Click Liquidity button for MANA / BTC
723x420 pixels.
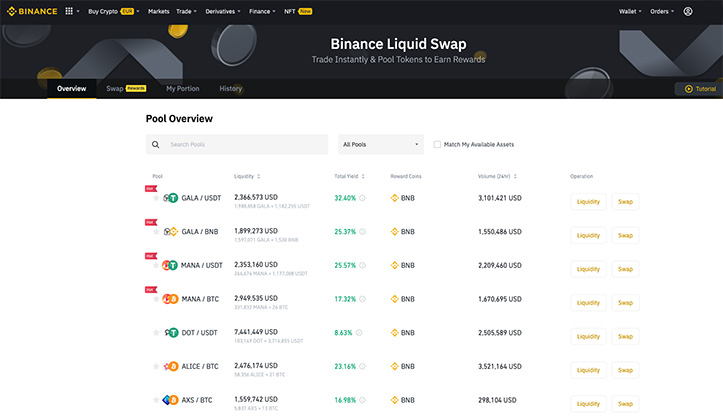coord(588,302)
